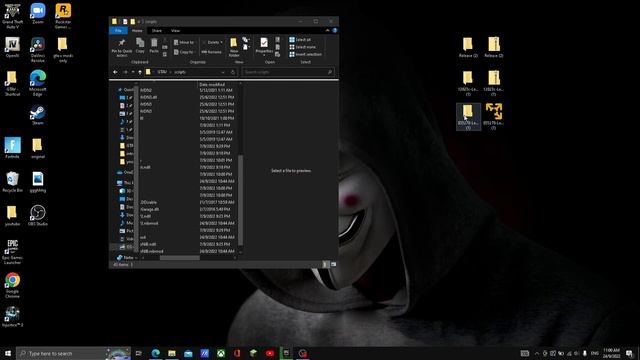The width and height of the screenshot is (640, 360).
Task: Click Invert selection in ribbon
Action: [305, 54]
